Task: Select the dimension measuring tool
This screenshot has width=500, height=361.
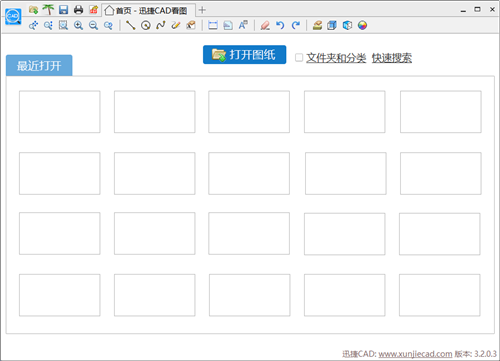Action: [x=213, y=25]
